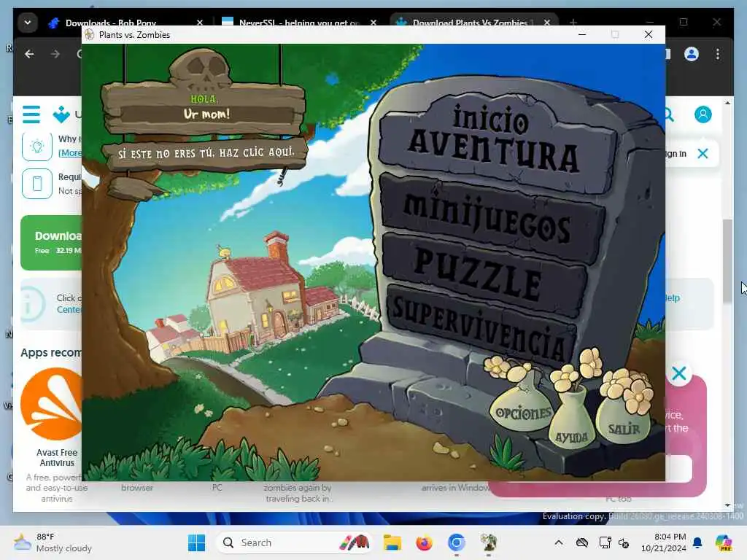The width and height of the screenshot is (747, 560).
Task: Click the cloud sync off tray icon
Action: (x=581, y=542)
